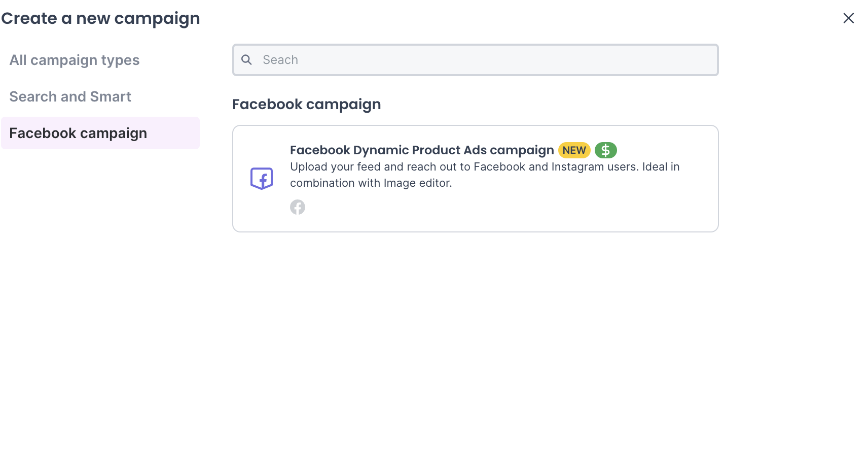This screenshot has width=868, height=472.
Task: Choose Facebook Dynamic Product Ads campaign title
Action: coord(421,150)
